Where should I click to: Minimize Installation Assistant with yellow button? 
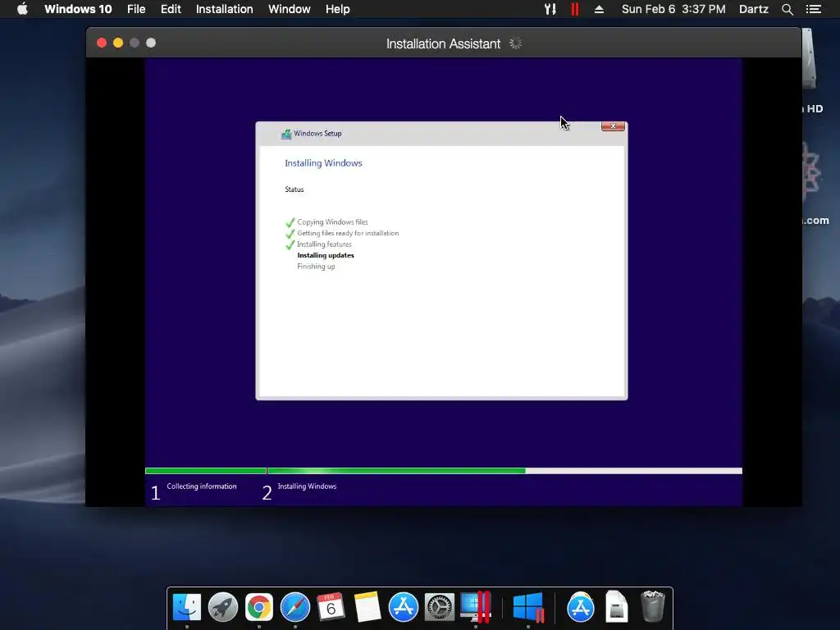(x=118, y=43)
